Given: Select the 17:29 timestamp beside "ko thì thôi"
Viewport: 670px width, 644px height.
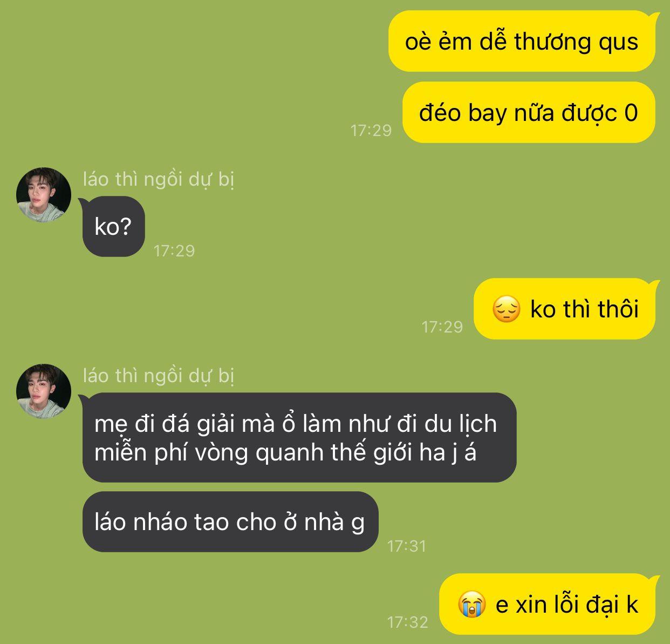Looking at the screenshot, I should pos(442,327).
